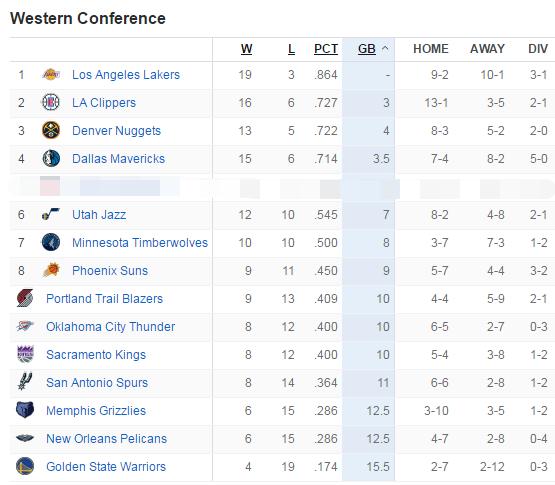Open the Sacramento Kings team link
Screen dimensions: 555x485
point(96,354)
